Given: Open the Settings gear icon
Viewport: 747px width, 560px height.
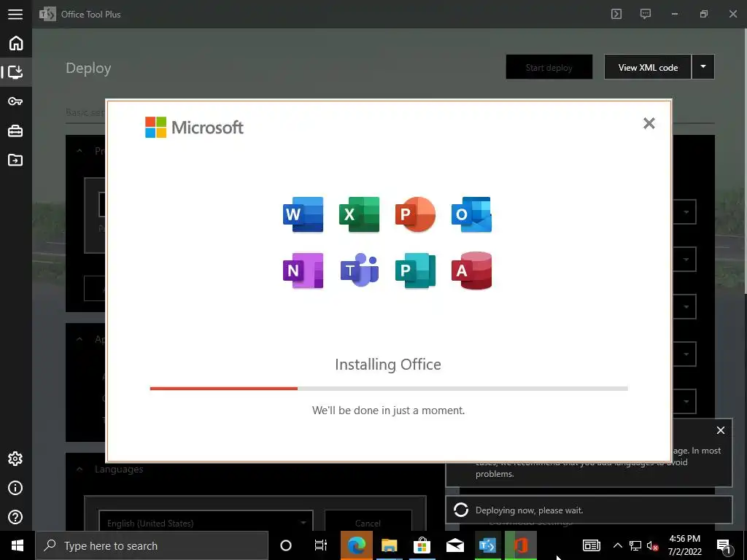Looking at the screenshot, I should pyautogui.click(x=15, y=459).
